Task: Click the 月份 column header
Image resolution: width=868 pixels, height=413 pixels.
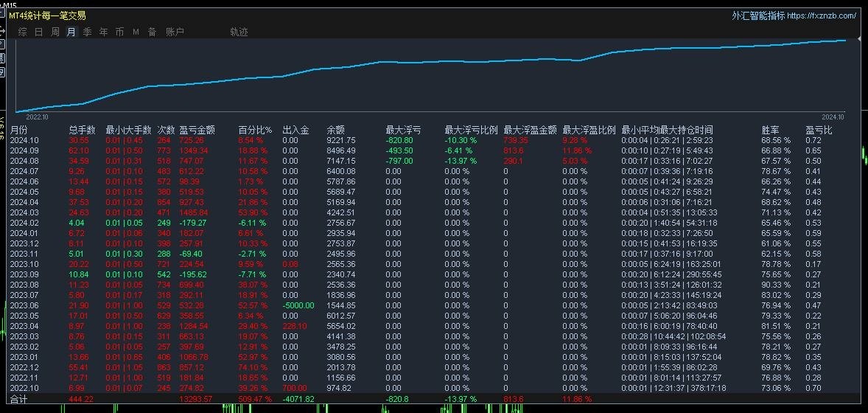Action: 18,131
